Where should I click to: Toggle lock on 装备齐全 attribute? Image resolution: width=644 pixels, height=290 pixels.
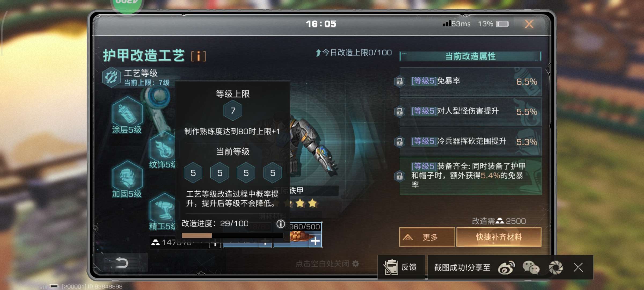point(400,176)
